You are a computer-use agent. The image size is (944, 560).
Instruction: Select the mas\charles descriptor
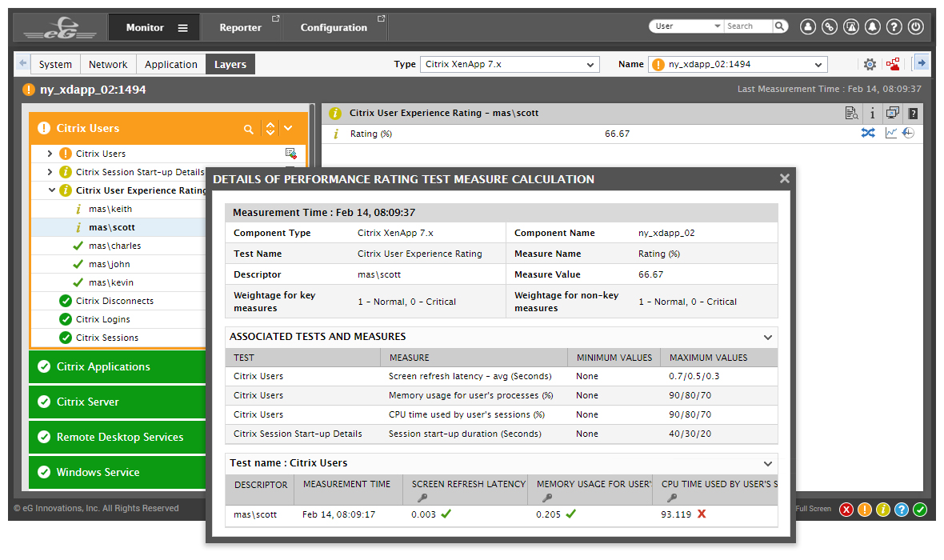point(115,246)
